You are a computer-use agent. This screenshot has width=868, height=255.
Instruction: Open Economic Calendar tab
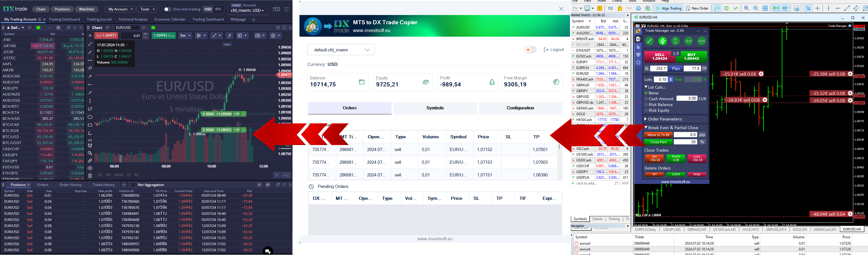click(170, 20)
